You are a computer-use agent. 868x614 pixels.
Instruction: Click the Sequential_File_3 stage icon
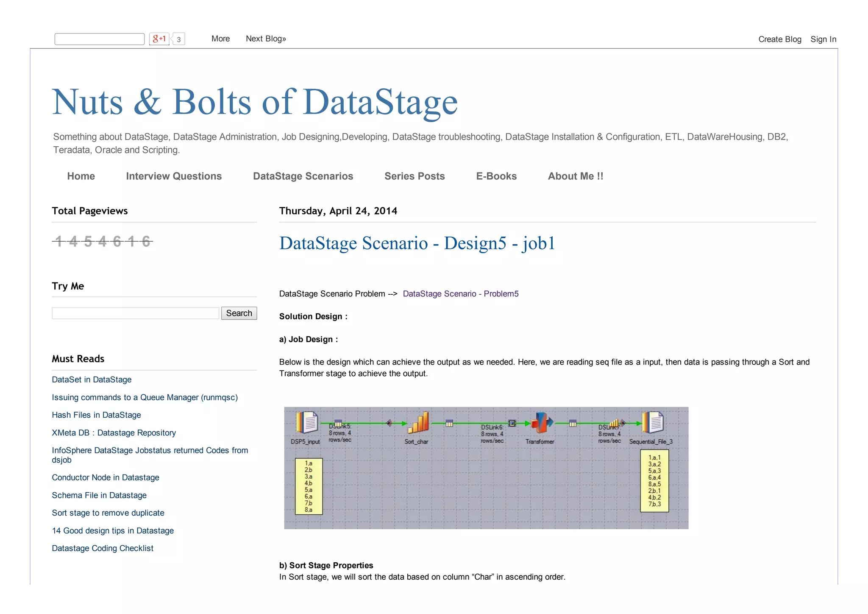pos(653,422)
